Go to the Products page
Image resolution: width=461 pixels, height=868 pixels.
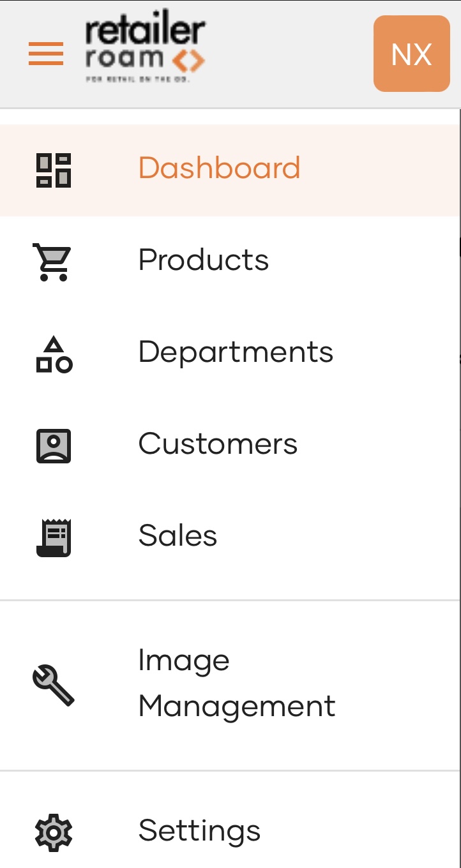pos(204,260)
